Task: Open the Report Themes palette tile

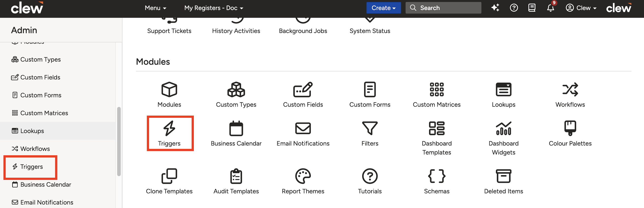Action: 303,176
